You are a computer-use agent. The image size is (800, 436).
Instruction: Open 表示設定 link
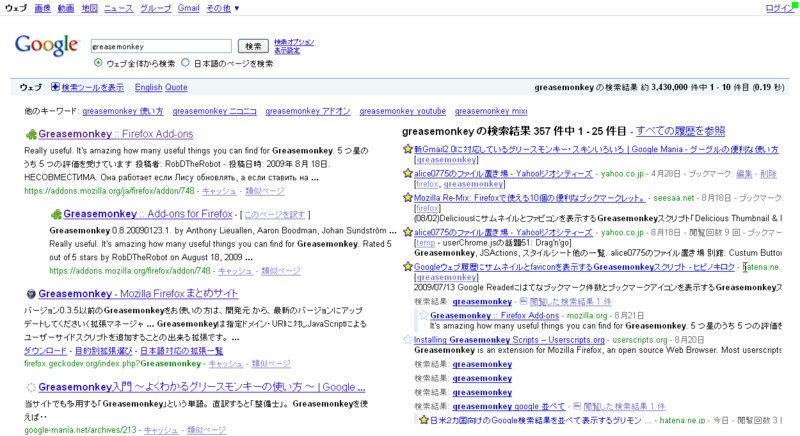(x=287, y=50)
